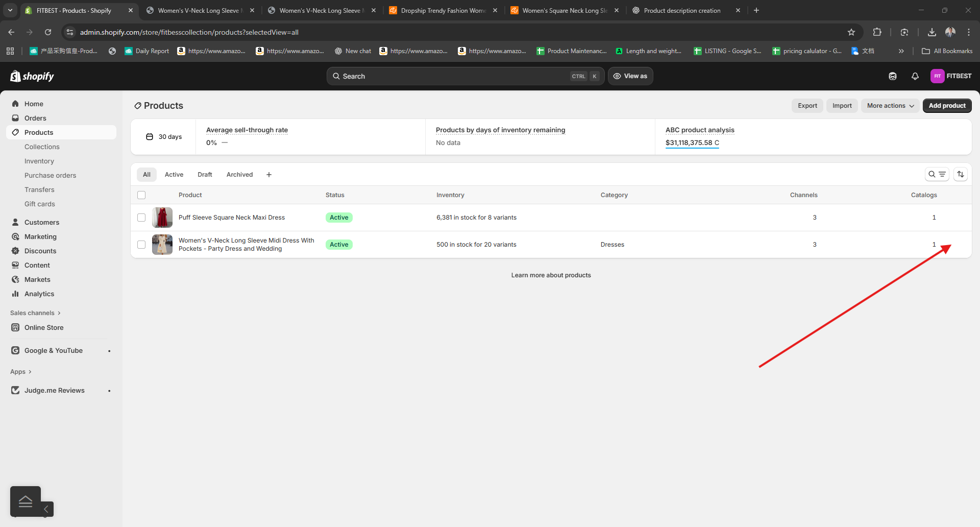The width and height of the screenshot is (980, 527).
Task: Open the More actions dropdown
Action: point(890,106)
